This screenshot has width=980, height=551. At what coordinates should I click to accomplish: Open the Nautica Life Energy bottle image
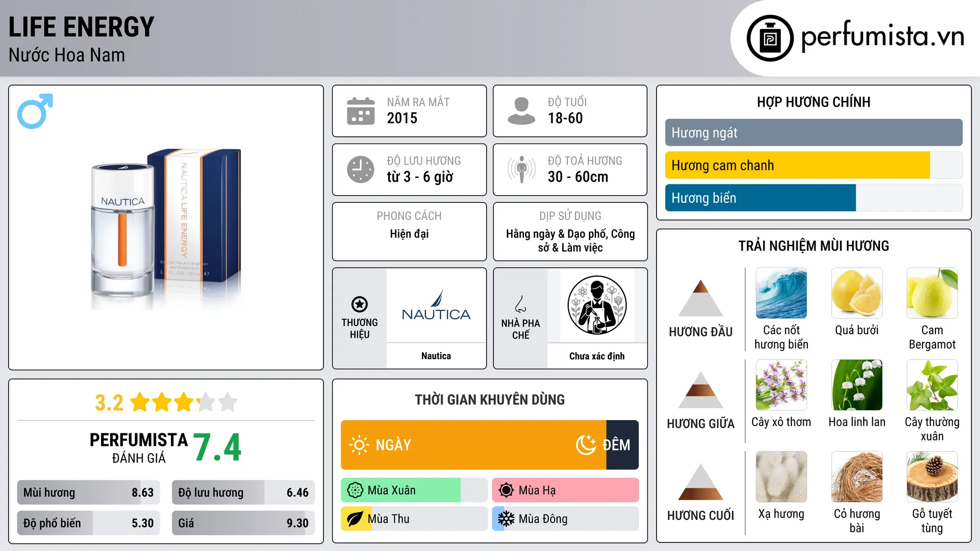166,229
